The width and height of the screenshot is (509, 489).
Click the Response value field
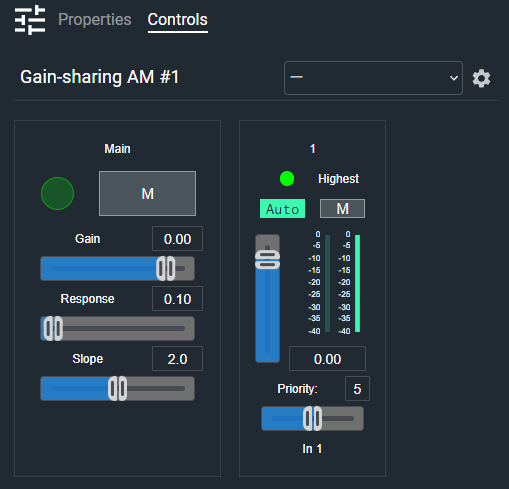[x=177, y=299]
